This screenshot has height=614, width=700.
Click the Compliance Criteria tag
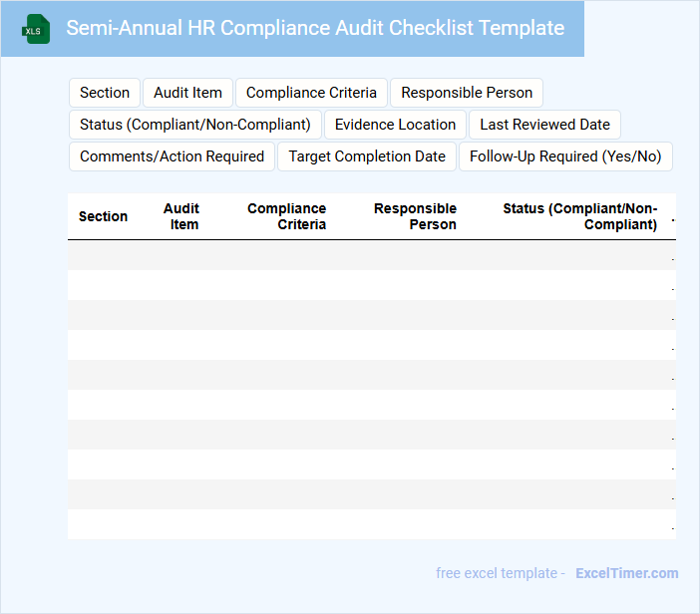click(311, 93)
